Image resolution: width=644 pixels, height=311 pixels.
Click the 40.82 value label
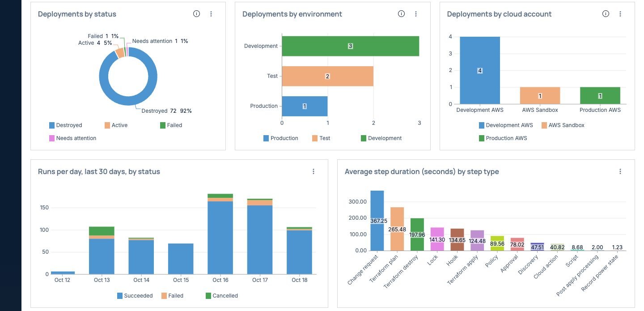pos(557,247)
